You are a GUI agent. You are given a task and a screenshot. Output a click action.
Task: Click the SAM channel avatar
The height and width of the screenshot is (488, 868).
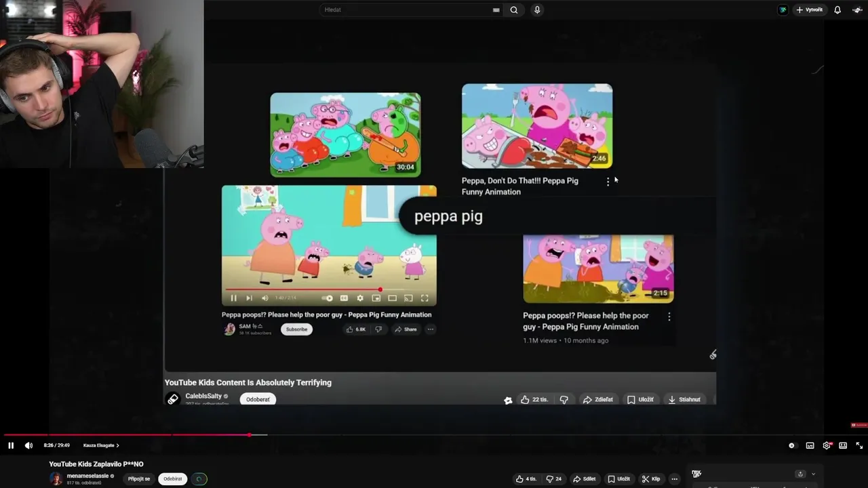pyautogui.click(x=229, y=329)
